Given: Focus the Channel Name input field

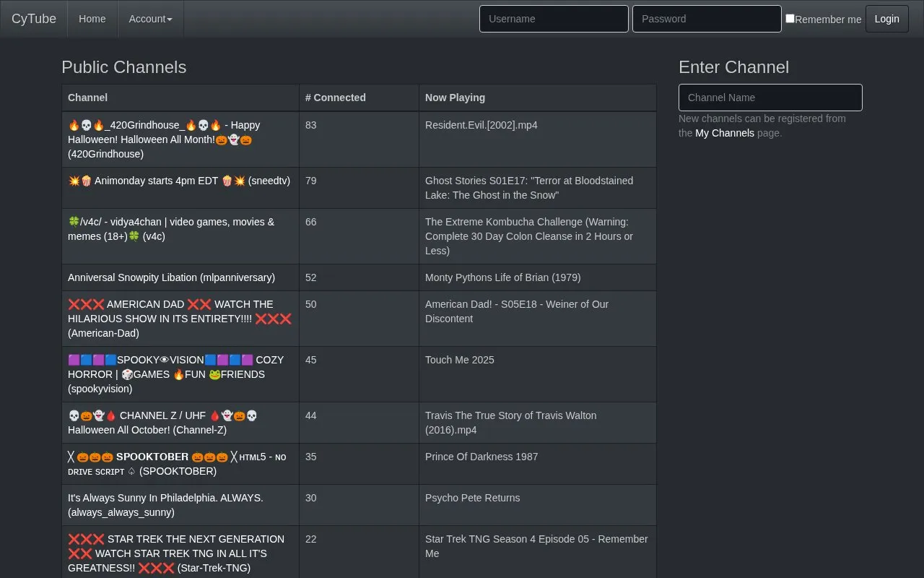Looking at the screenshot, I should (770, 98).
